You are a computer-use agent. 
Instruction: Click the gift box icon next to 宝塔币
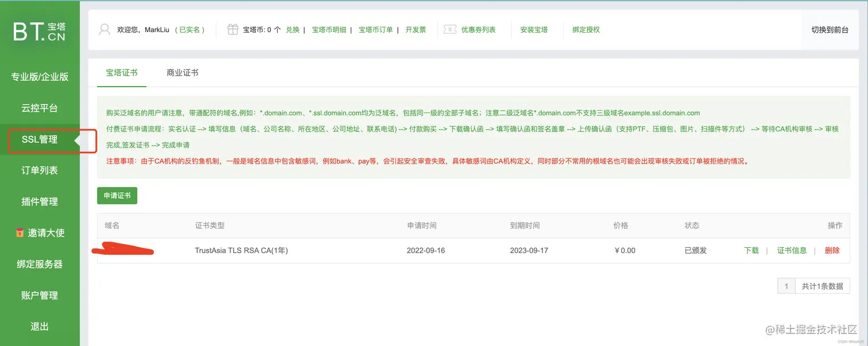click(x=232, y=29)
